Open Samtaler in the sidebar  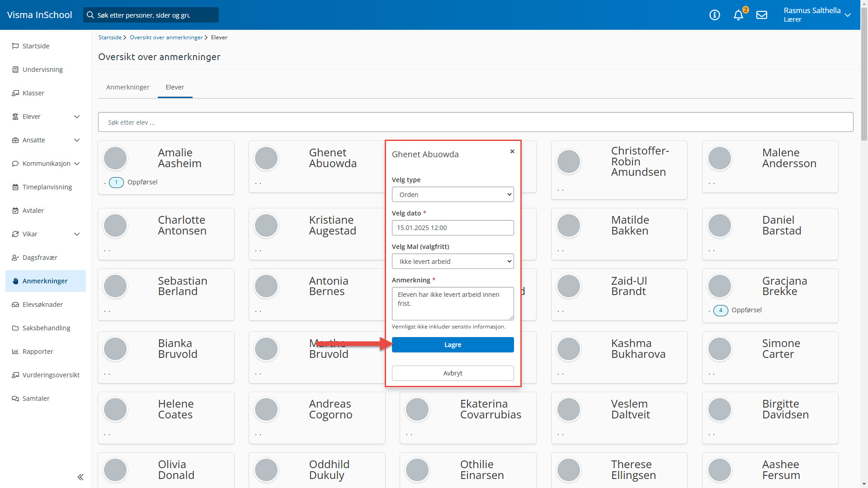pyautogui.click(x=36, y=399)
